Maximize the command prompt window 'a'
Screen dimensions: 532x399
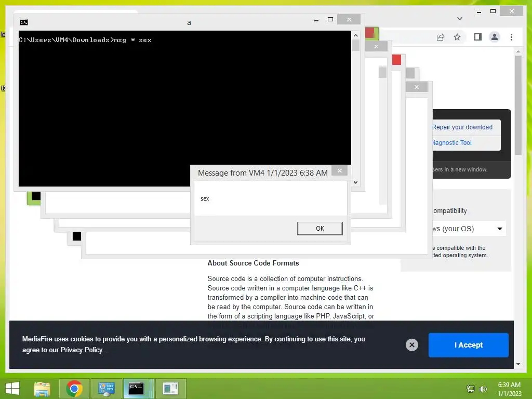[330, 19]
